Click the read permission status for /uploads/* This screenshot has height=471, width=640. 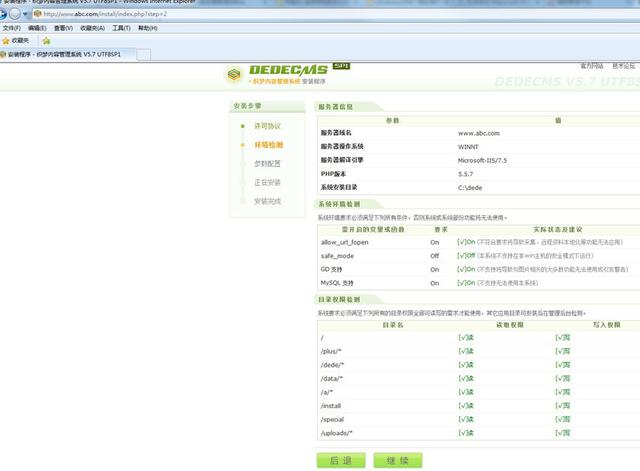(x=466, y=433)
